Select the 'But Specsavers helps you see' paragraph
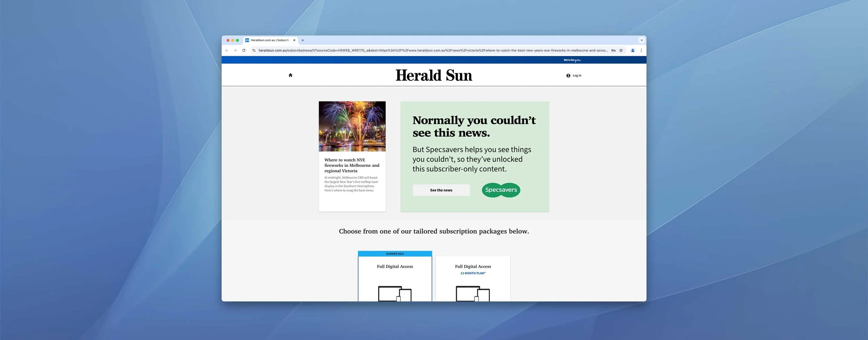The width and height of the screenshot is (868, 340). point(472,159)
